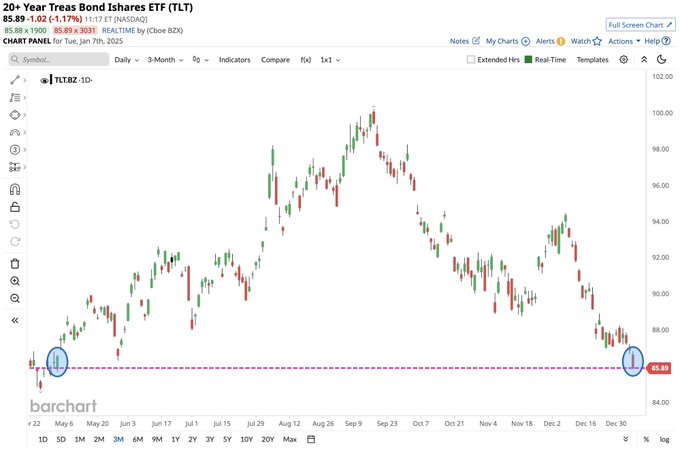Image resolution: width=680 pixels, height=449 pixels.
Task: Click the 85.89 price label on axis
Action: 659,368
